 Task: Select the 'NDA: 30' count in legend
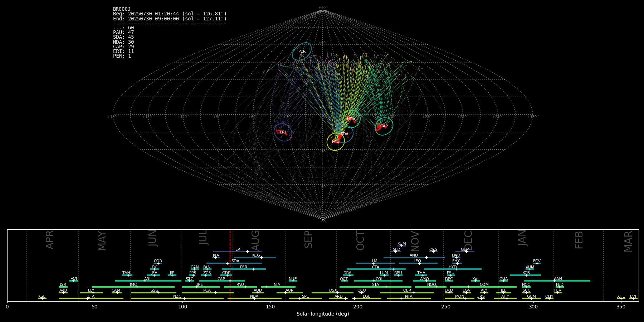(x=123, y=42)
